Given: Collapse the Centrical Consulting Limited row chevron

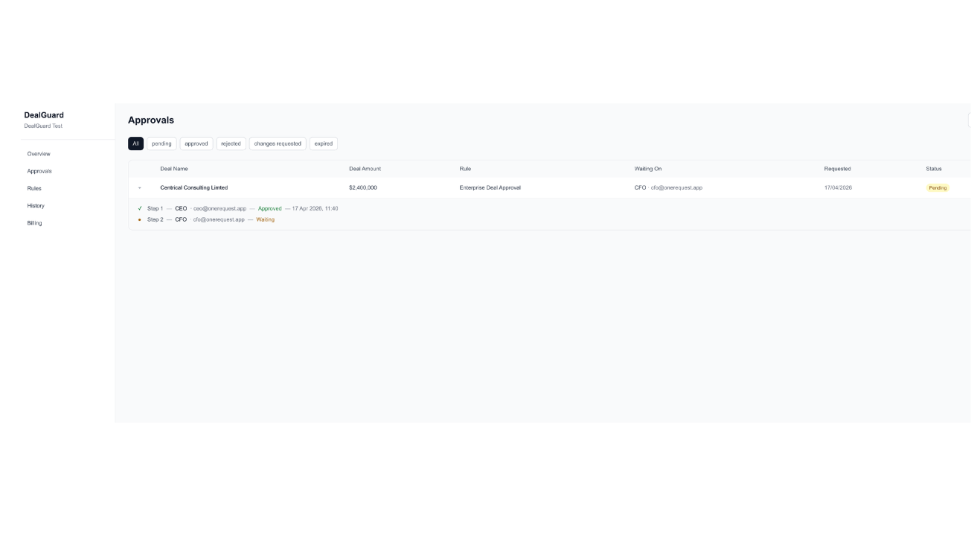Looking at the screenshot, I should pos(139,188).
